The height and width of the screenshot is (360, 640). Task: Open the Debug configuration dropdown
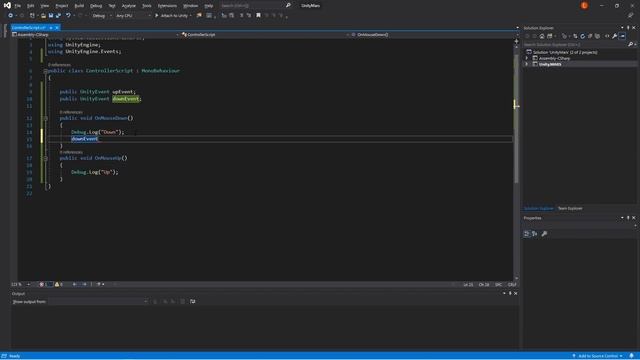click(102, 16)
